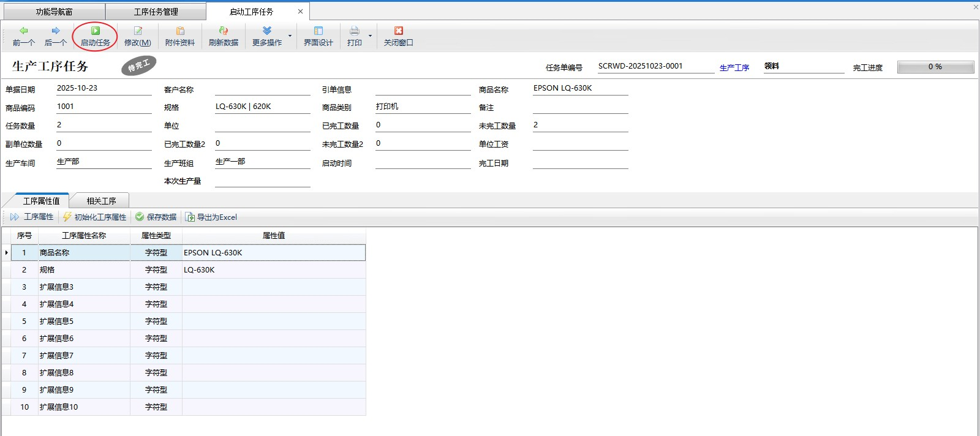Click 初始化工序属性 button
The width and height of the screenshot is (980, 436).
[95, 217]
